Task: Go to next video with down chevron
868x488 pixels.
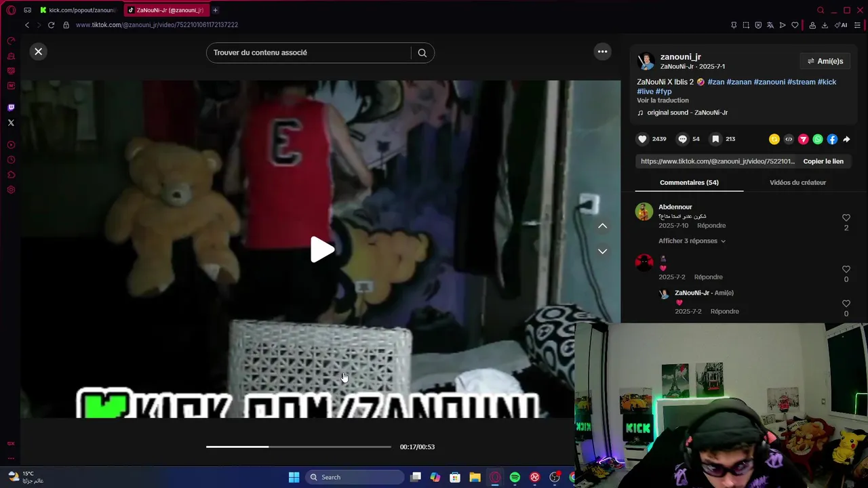Action: 602,251
